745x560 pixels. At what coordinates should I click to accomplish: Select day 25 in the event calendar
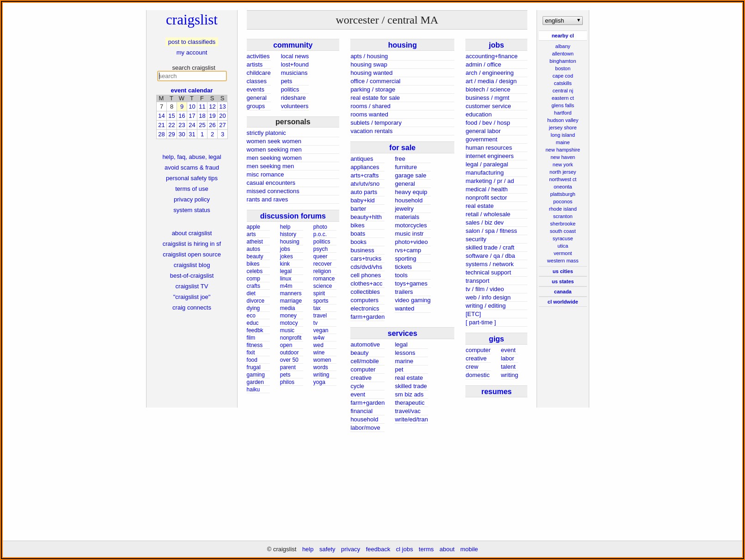pyautogui.click(x=202, y=125)
